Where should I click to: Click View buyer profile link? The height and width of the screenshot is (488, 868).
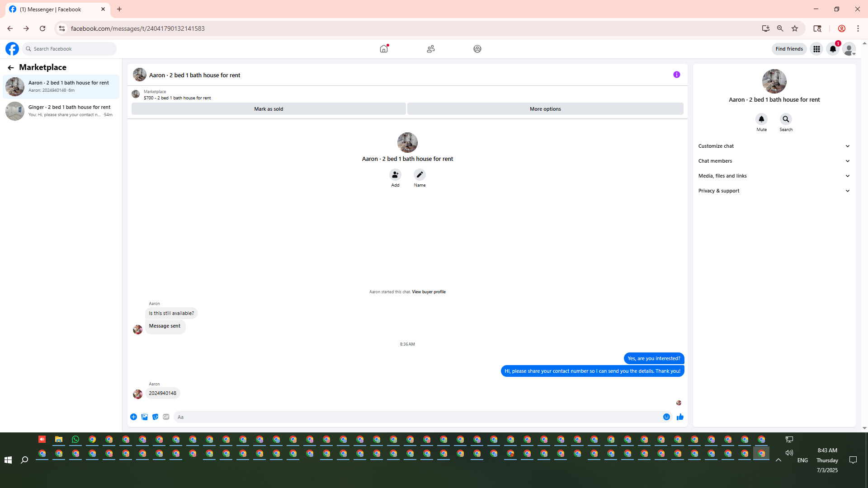click(429, 292)
